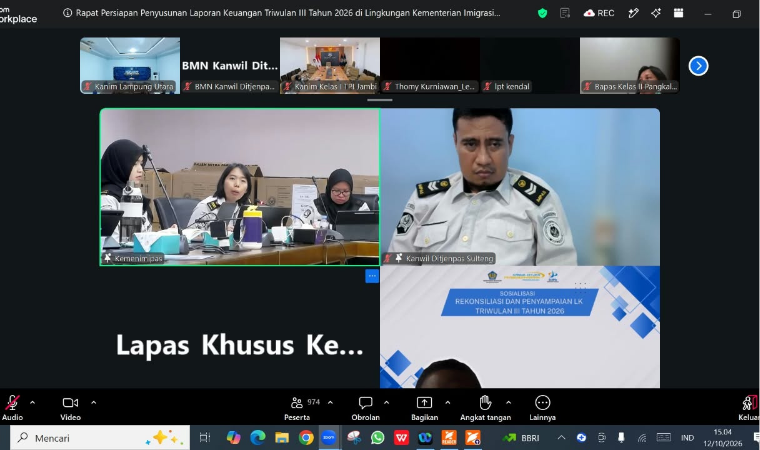Open Task View on the taskbar

pyautogui.click(x=205, y=438)
